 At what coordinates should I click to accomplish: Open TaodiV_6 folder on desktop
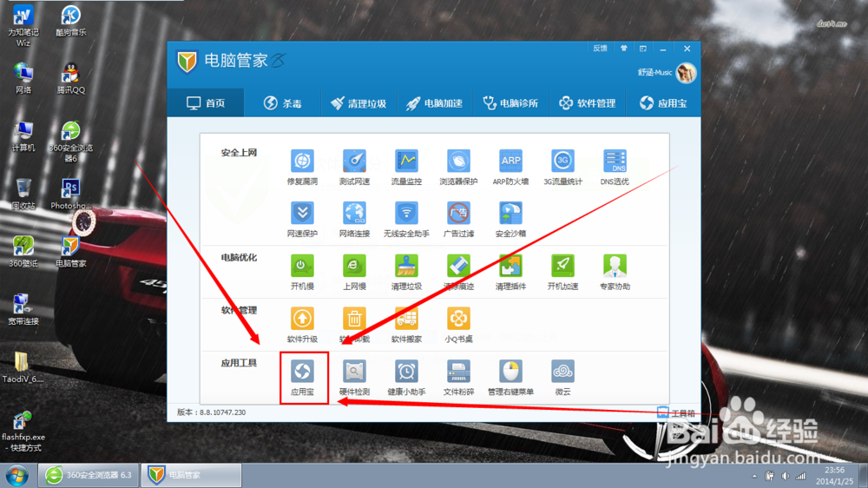(x=23, y=367)
